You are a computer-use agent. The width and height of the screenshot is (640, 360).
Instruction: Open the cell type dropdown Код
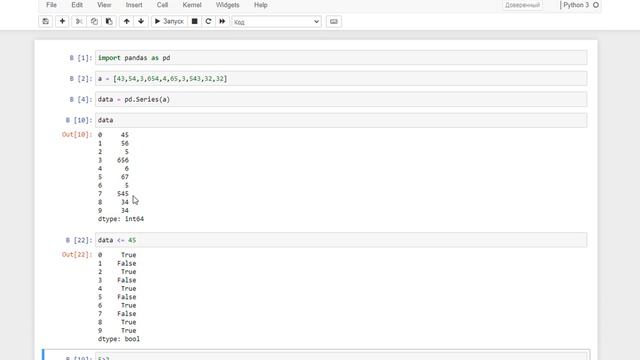[276, 22]
